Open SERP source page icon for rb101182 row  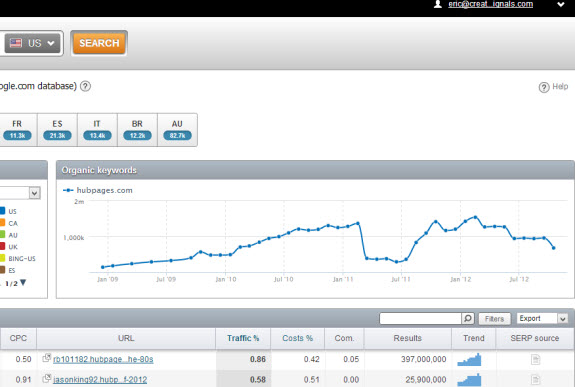pyautogui.click(x=535, y=359)
